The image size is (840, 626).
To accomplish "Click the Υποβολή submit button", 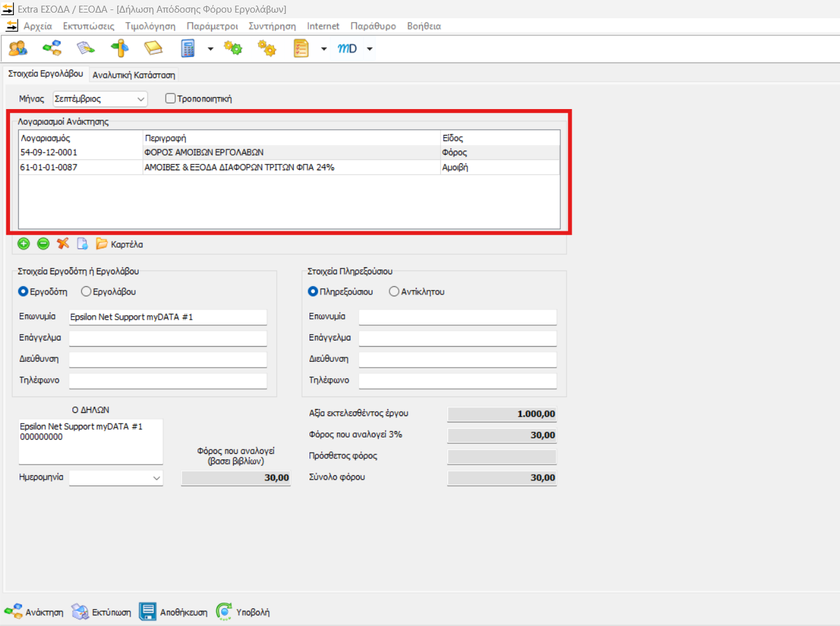I will tap(243, 612).
